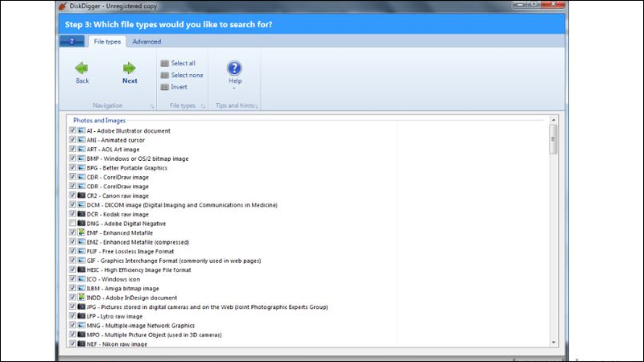Click the DCR Kodak raw image icon
644x362 pixels.
pos(81,214)
